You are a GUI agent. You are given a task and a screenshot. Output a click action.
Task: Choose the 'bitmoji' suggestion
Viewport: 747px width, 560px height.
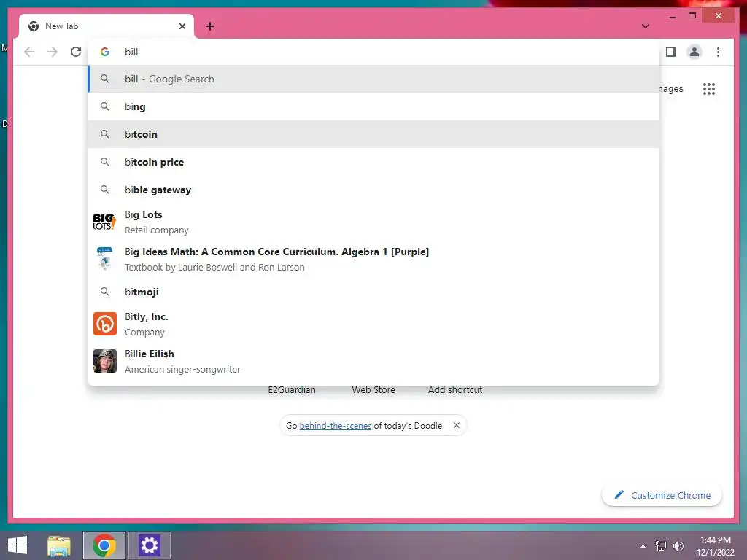click(x=374, y=292)
